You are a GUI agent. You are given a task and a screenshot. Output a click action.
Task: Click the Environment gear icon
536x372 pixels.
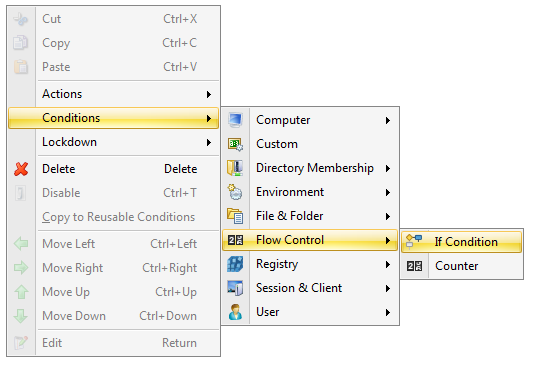tap(235, 192)
